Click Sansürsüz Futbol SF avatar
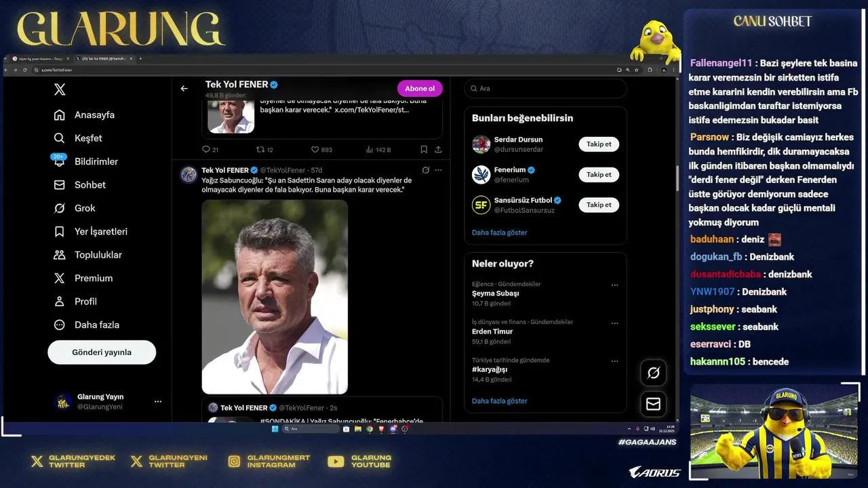 coord(481,205)
